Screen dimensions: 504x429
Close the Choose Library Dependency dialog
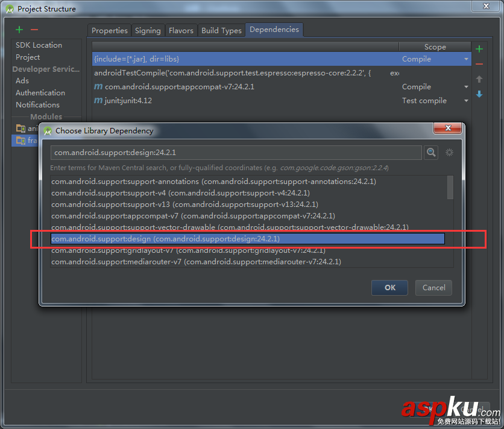[448, 128]
